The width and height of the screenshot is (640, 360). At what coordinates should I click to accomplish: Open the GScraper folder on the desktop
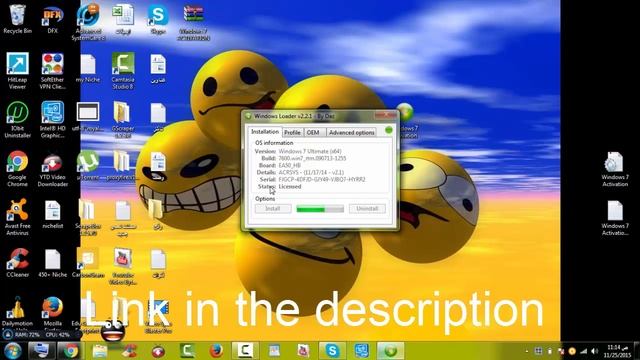point(123,120)
